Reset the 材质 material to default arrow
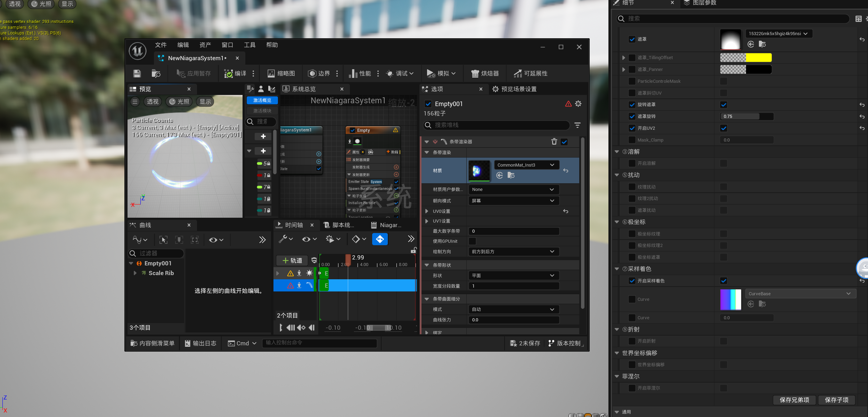This screenshot has width=868, height=417. 566,170
